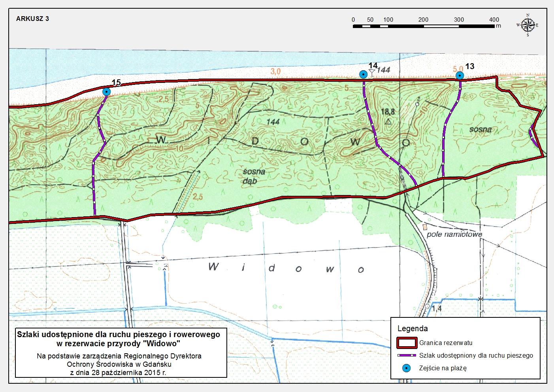Click the orange square at pole namiotowe
Viewport: 554px width, 392px height.
(x=425, y=227)
